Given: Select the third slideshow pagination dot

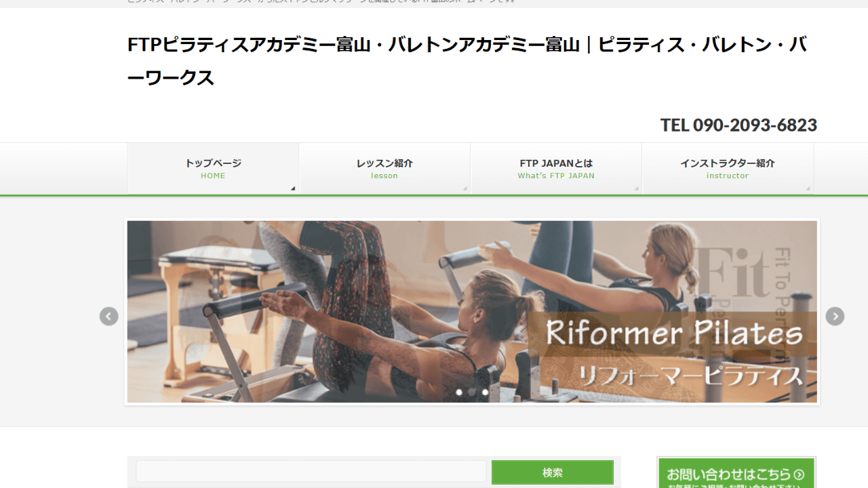Looking at the screenshot, I should tap(485, 392).
